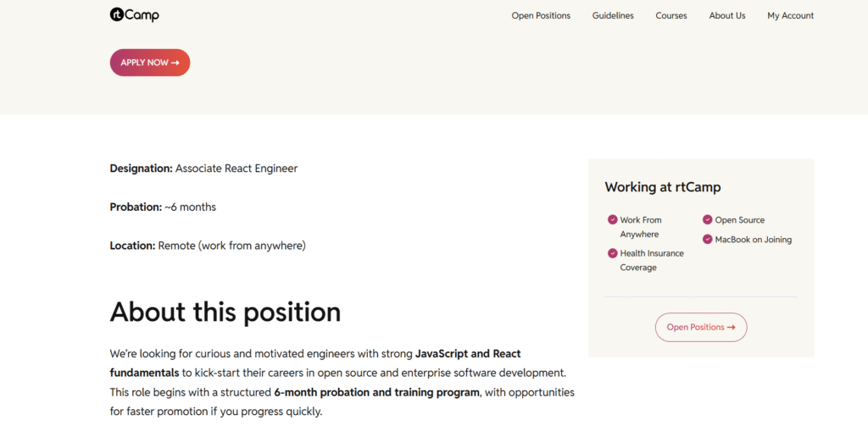
Task: Click the Remote (work from anywhere) location text
Action: (231, 246)
